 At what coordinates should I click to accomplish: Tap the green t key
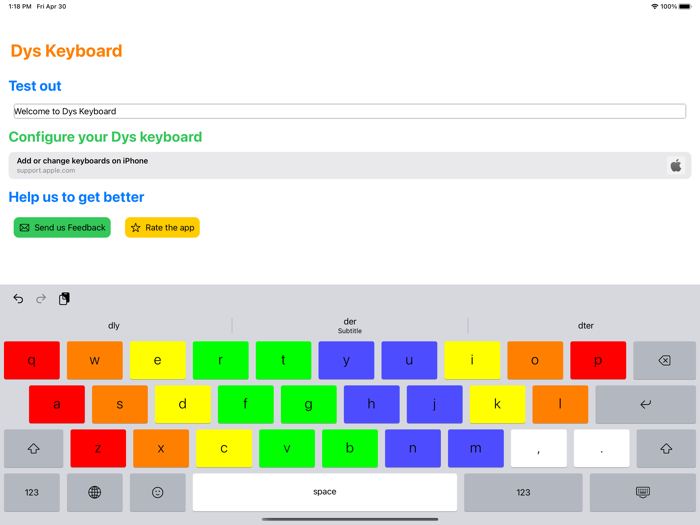point(283,360)
